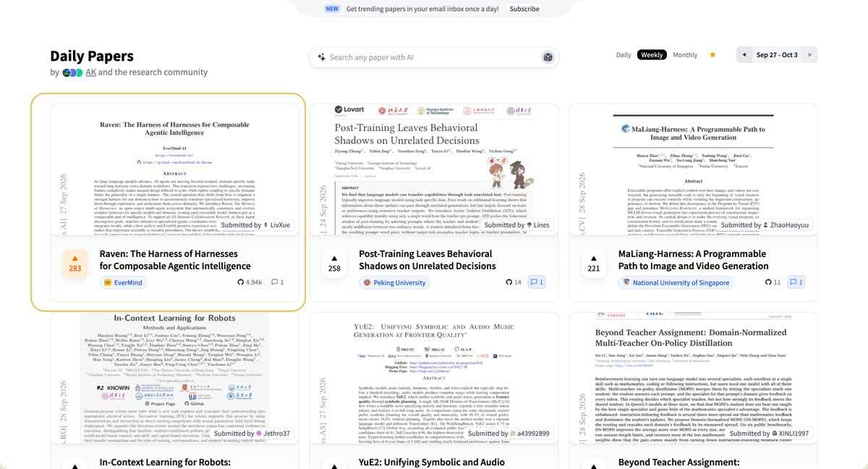Open the AK profile link
This screenshot has width=868, height=469.
[x=90, y=72]
